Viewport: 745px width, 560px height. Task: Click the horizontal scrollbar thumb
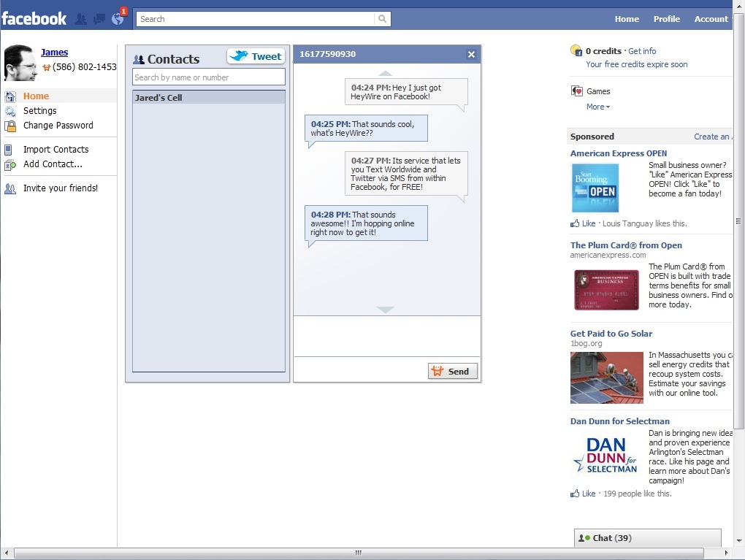(359, 553)
